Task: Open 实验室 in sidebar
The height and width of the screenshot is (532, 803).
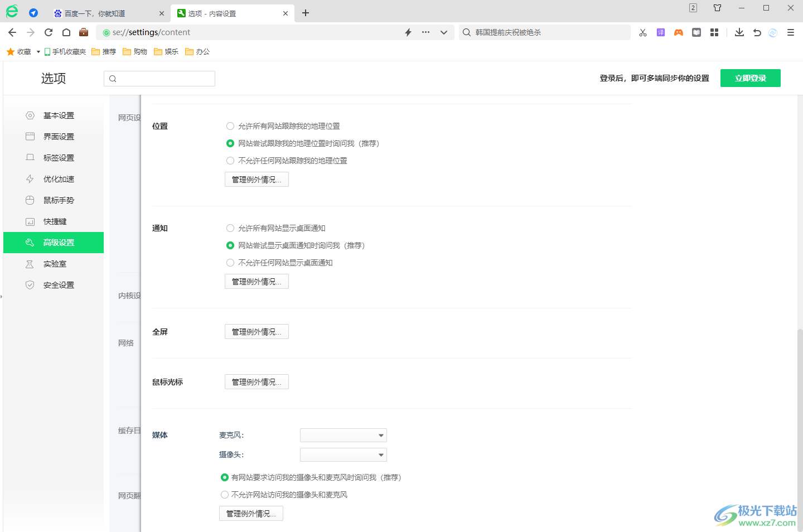Action: click(54, 264)
